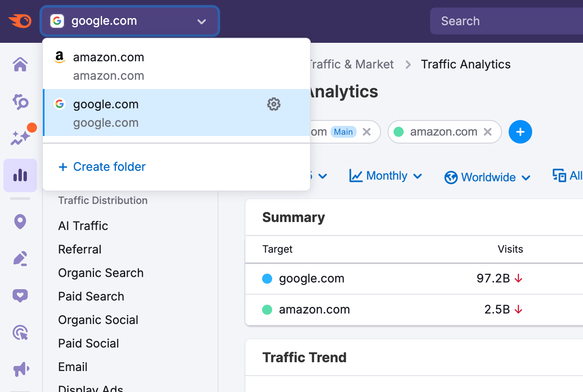
Task: Open the Referral traffic report
Action: tap(79, 249)
